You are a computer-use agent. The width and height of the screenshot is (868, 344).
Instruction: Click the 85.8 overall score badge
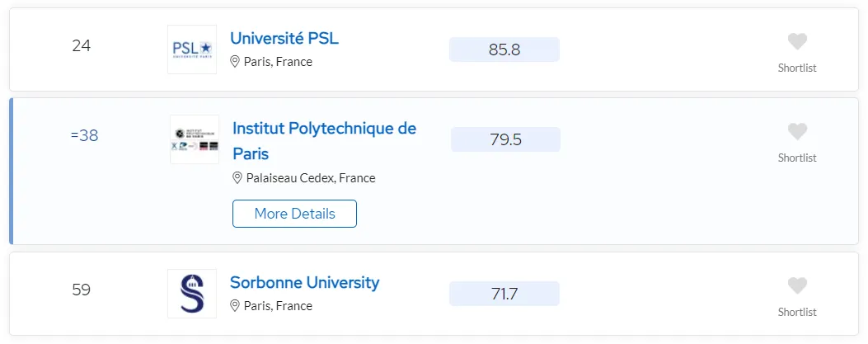pos(504,49)
